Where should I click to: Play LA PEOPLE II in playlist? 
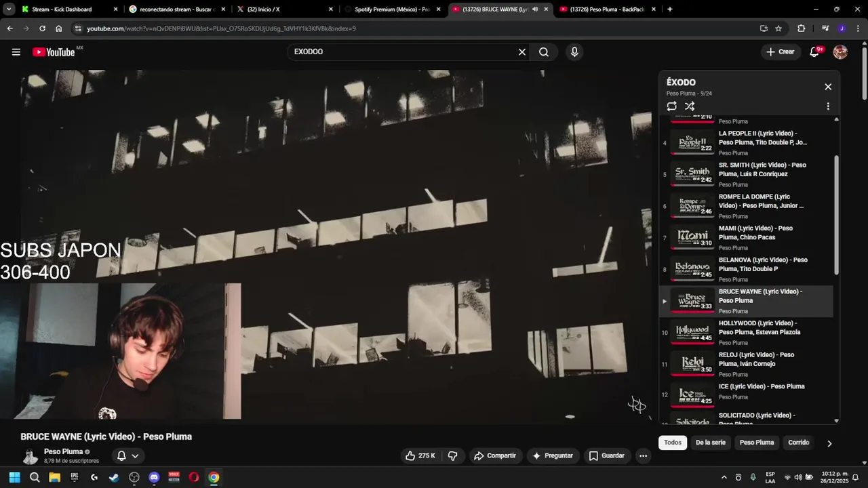coord(746,142)
